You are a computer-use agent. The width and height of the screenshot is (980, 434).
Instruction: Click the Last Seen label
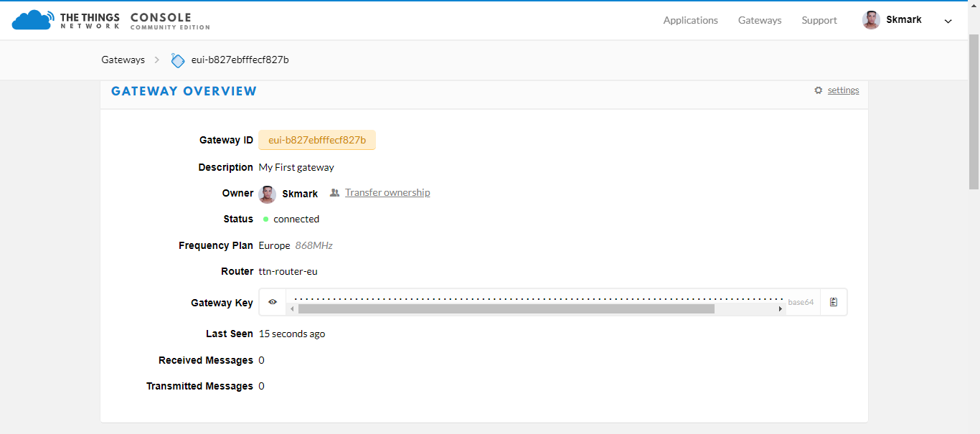pyautogui.click(x=230, y=334)
